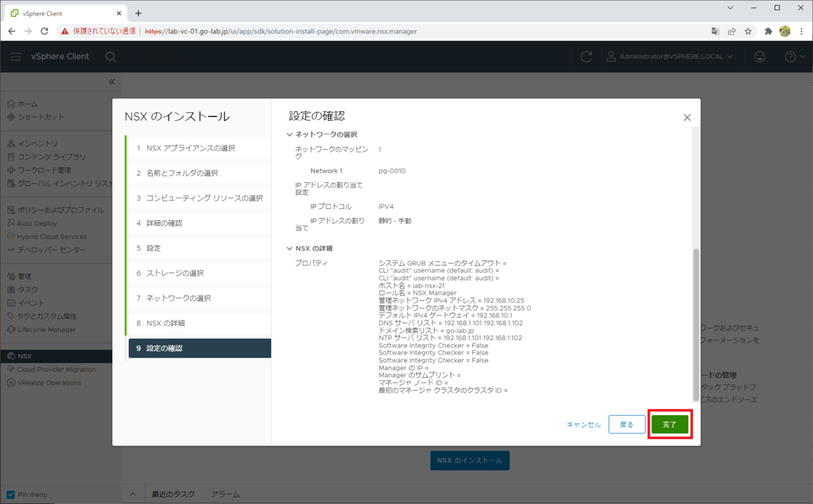Toggle the Pin menu checkbox
This screenshot has width=813, height=504.
point(11,495)
